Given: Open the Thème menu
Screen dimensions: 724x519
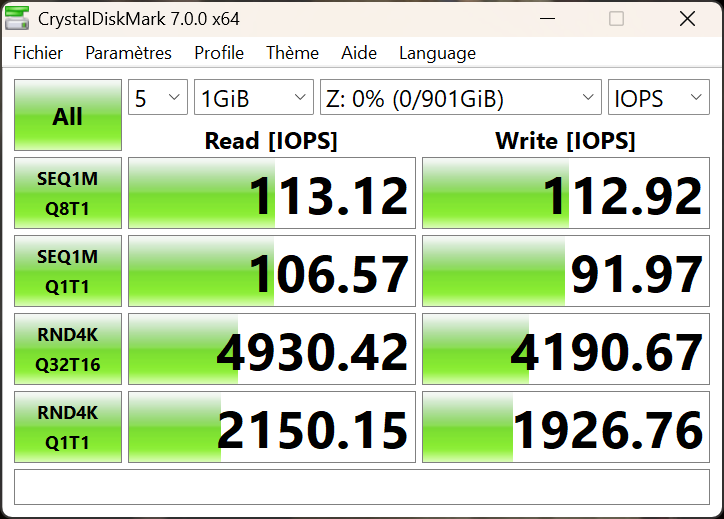Looking at the screenshot, I should tap(292, 53).
